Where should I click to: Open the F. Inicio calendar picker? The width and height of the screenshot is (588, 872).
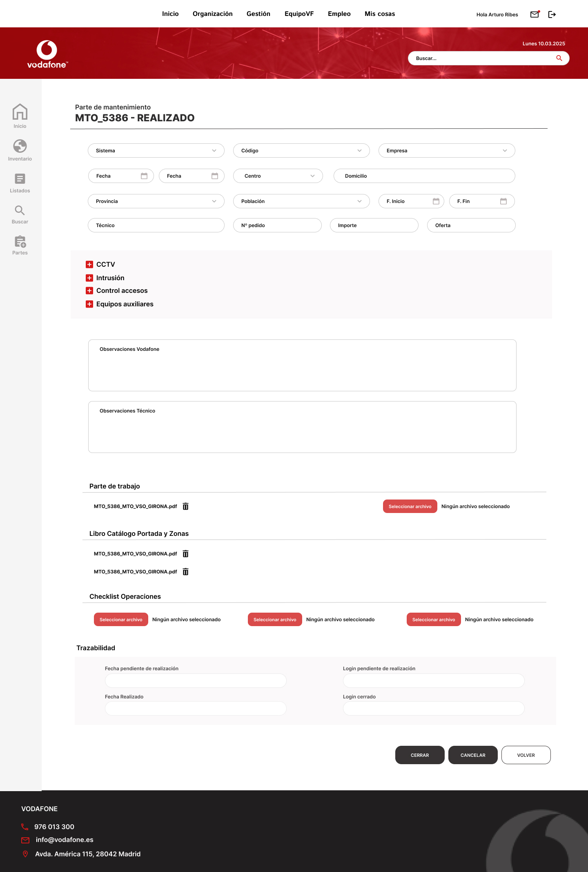click(436, 201)
